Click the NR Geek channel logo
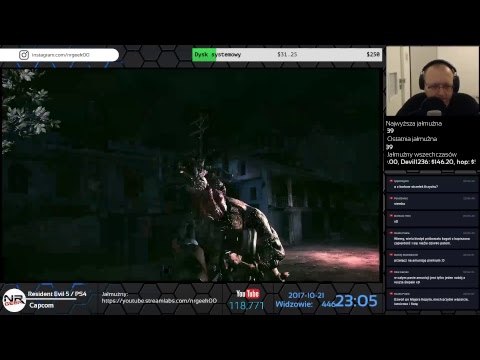The width and height of the screenshot is (480, 360). [x=14, y=300]
